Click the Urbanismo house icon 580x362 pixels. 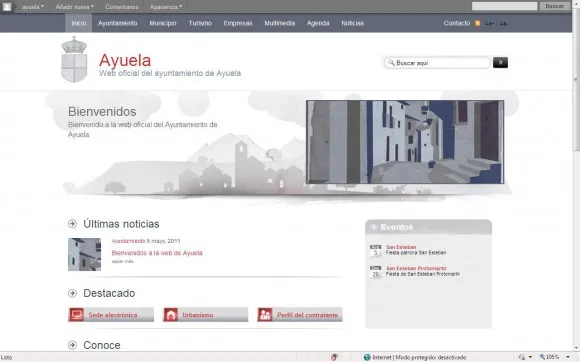coord(171,315)
